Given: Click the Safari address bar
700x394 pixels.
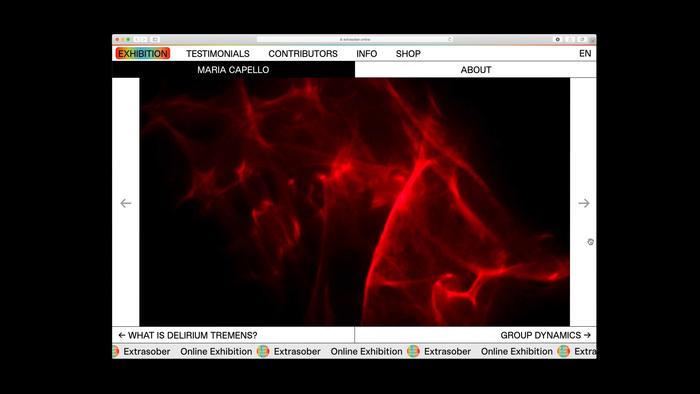Looking at the screenshot, I should [x=355, y=39].
